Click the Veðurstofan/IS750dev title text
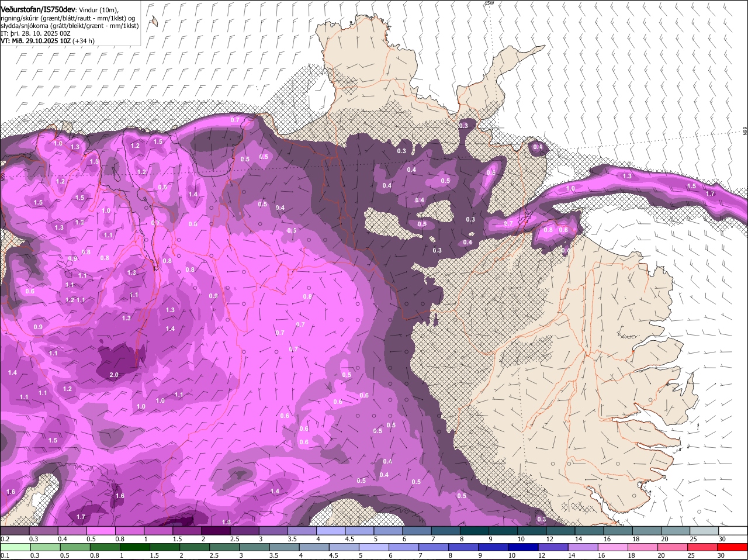The height and width of the screenshot is (560, 748). point(38,9)
